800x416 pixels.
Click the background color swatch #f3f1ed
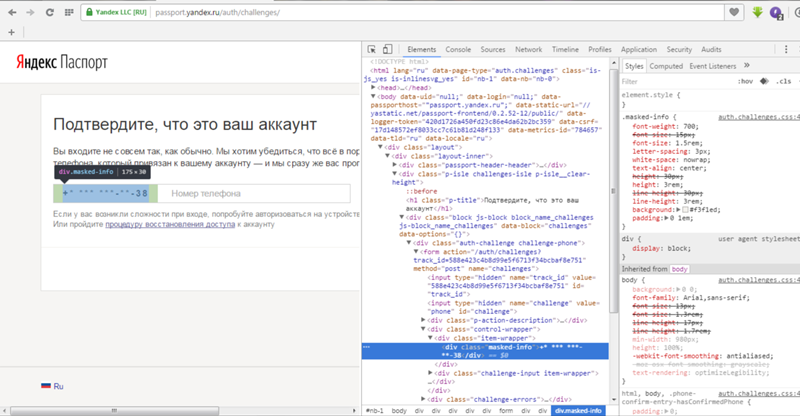point(685,210)
